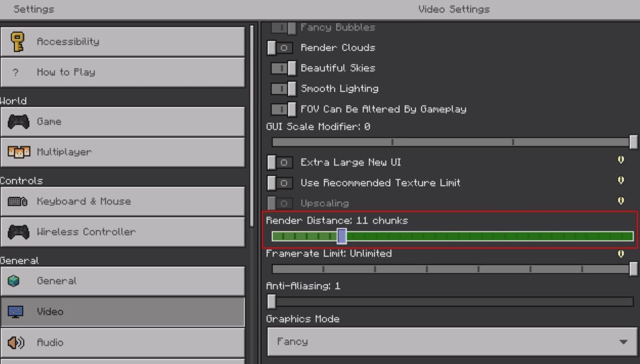Click the GUI Scale Modifier slider handle

634,142
